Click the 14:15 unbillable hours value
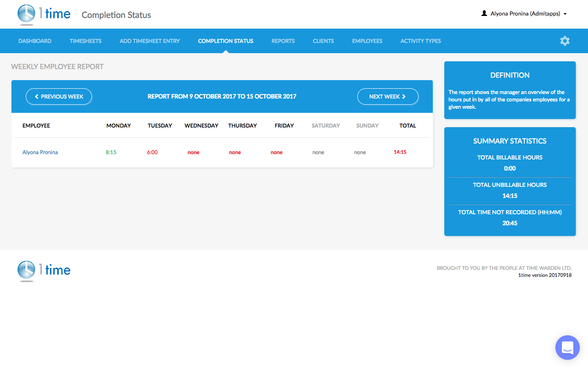The width and height of the screenshot is (588, 368). 510,196
